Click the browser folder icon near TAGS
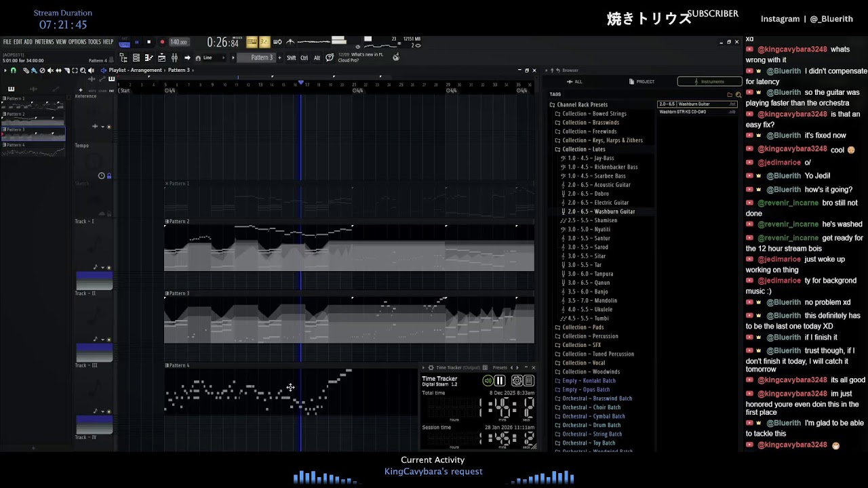Image resolution: width=868 pixels, height=488 pixels. (x=730, y=94)
